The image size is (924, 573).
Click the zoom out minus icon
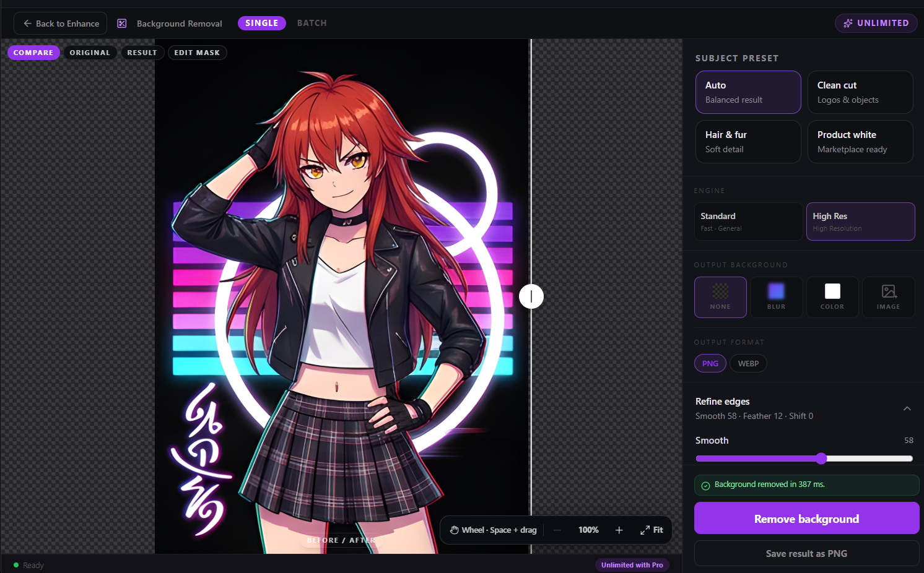click(x=557, y=530)
